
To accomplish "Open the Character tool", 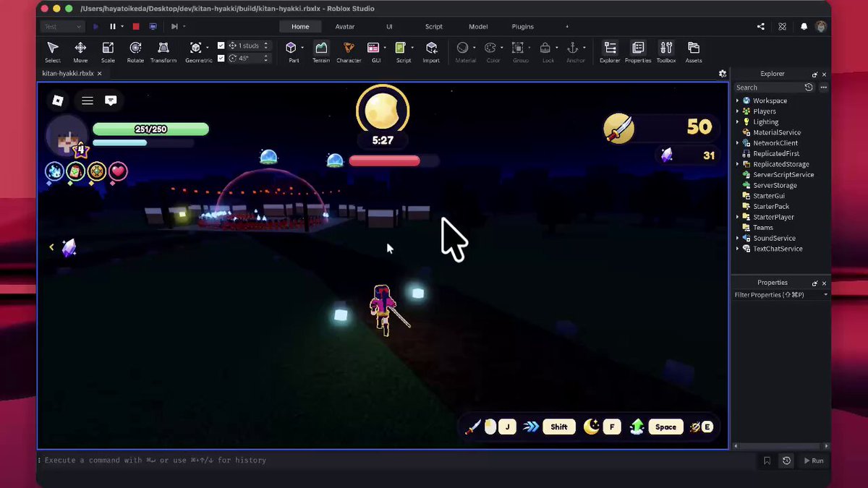I will coord(349,51).
